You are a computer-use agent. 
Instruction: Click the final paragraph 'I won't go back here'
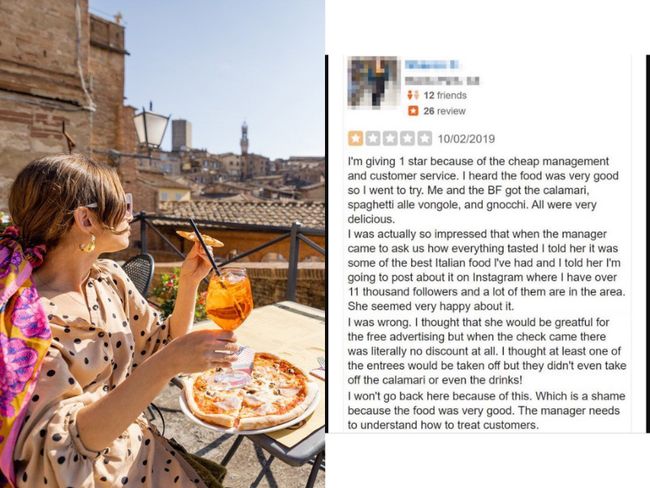click(486, 410)
